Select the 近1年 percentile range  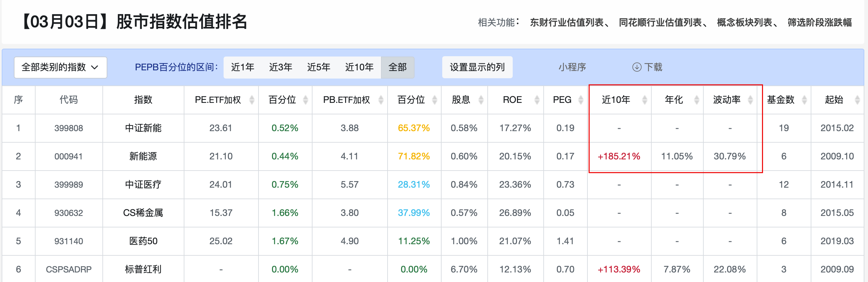pos(243,67)
